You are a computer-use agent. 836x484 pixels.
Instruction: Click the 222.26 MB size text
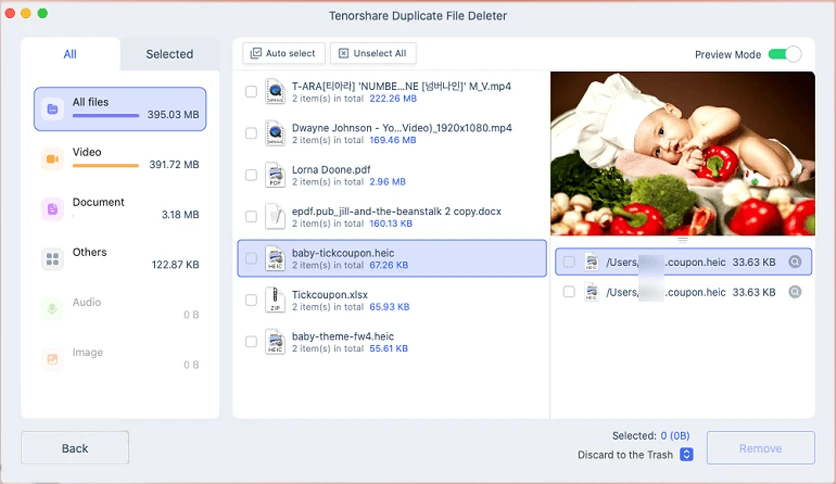click(x=393, y=99)
